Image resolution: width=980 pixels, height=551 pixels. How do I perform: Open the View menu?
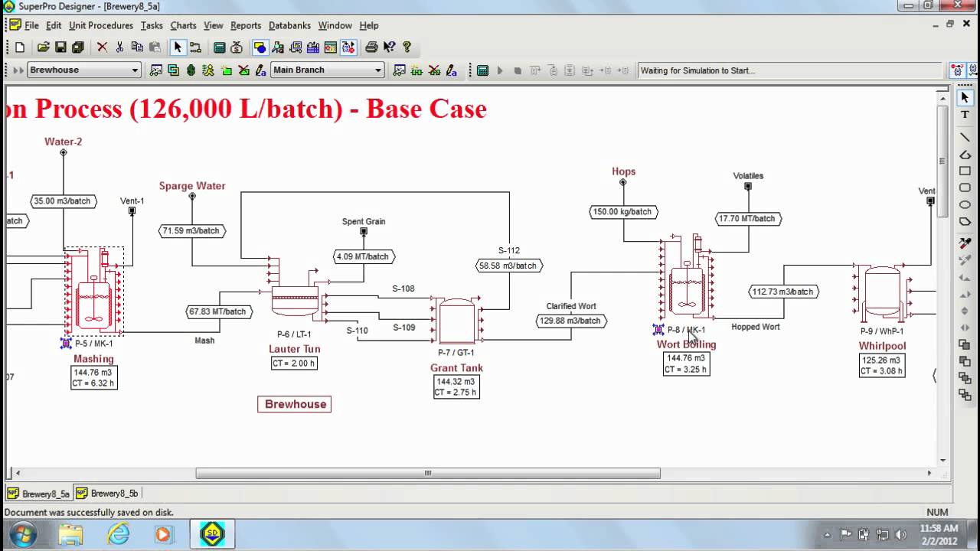click(214, 25)
